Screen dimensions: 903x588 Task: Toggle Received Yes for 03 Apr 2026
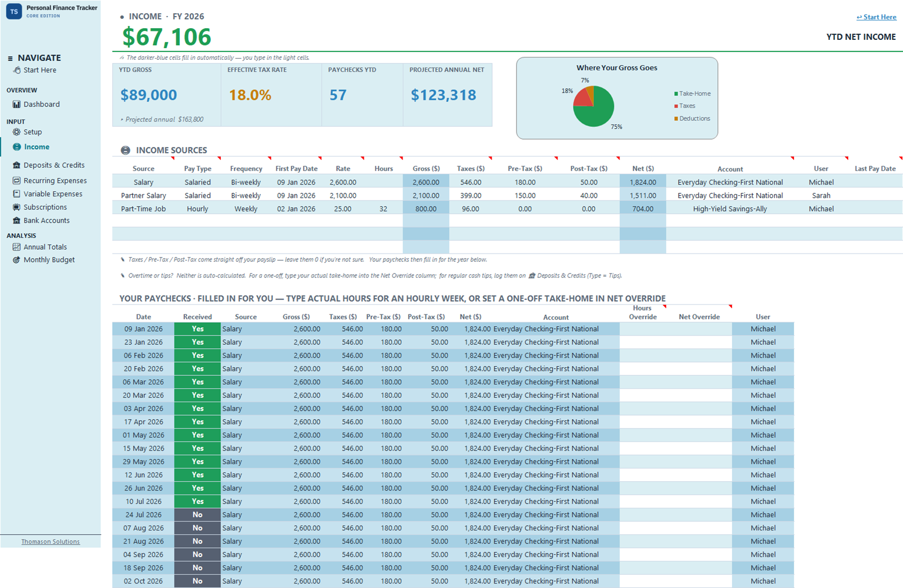[197, 409]
